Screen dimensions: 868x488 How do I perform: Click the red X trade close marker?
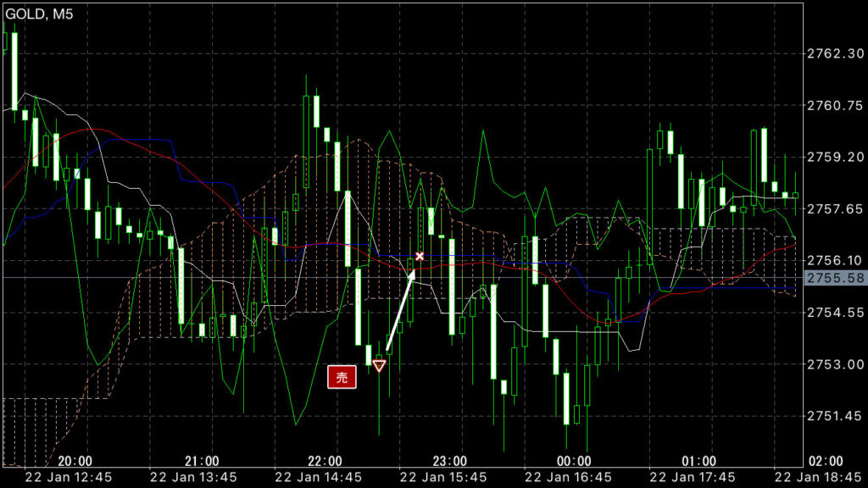pos(420,256)
